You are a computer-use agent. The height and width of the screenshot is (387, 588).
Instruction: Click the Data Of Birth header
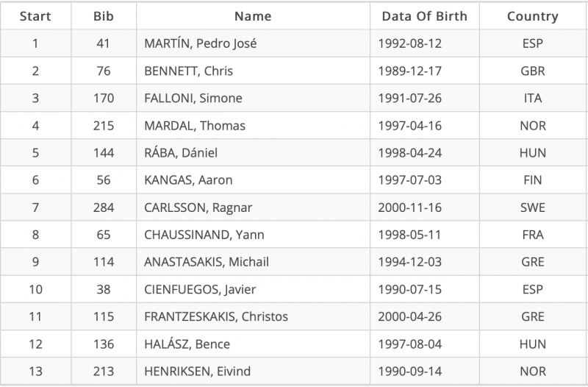click(x=425, y=16)
